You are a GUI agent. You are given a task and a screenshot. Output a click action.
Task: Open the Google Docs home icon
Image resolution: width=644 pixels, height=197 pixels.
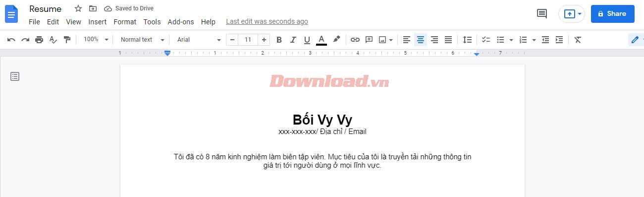coord(11,14)
